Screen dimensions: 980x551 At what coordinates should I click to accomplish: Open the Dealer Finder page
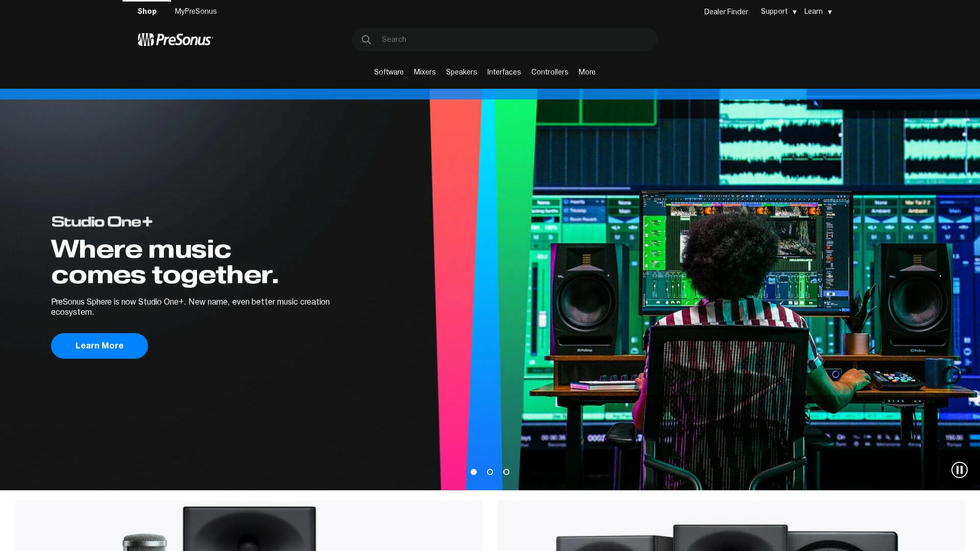tap(725, 11)
